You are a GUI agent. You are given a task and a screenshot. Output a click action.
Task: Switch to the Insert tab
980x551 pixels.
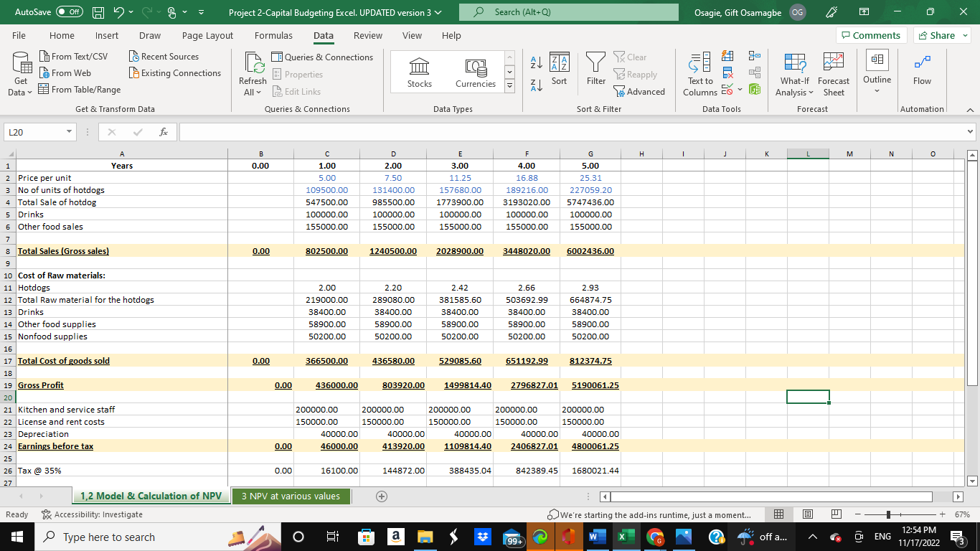point(107,35)
